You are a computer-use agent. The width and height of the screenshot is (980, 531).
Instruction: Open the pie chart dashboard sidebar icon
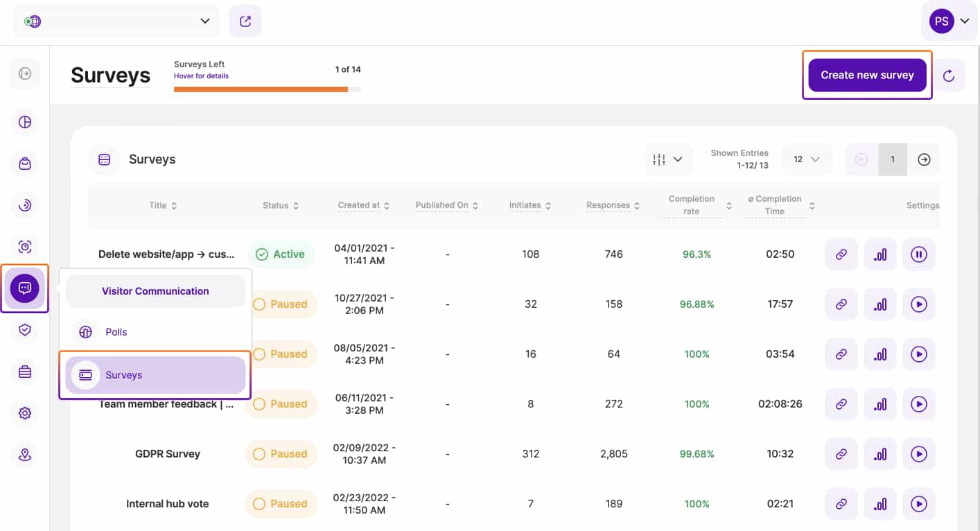point(25,122)
